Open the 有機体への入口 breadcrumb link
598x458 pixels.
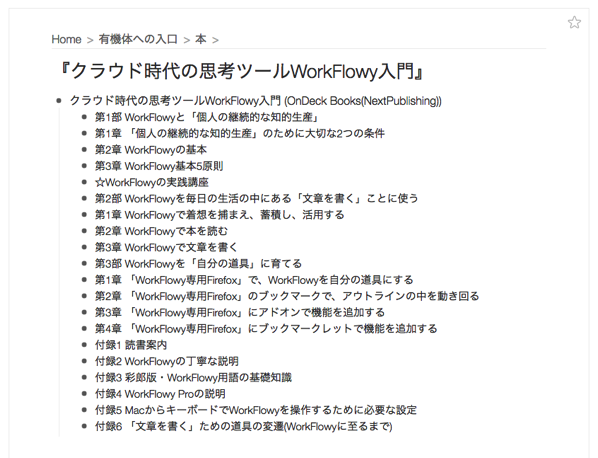click(138, 39)
